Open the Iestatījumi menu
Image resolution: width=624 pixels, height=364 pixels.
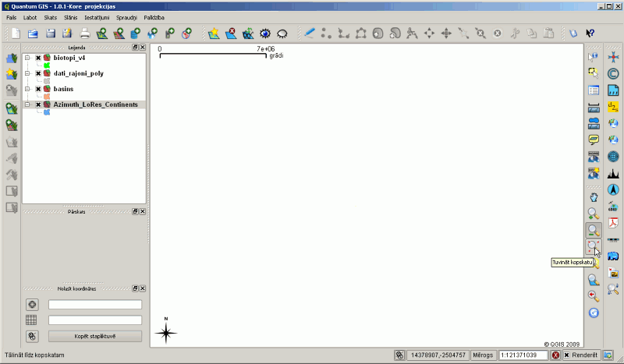click(97, 17)
